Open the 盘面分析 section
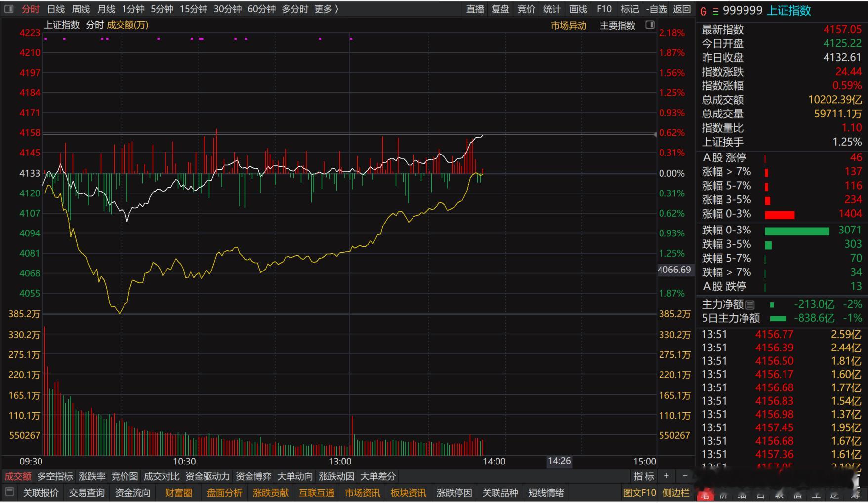This screenshot has height=503, width=868. [225, 493]
